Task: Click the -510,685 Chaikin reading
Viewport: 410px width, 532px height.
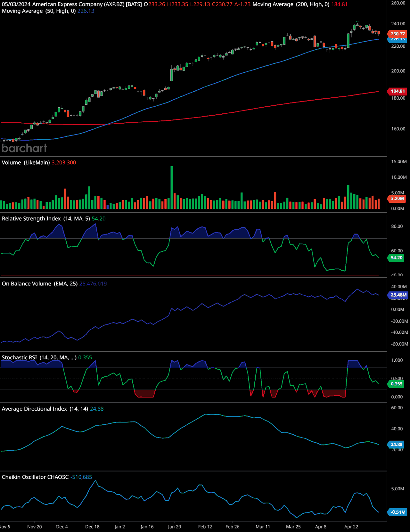Action: tap(81, 477)
